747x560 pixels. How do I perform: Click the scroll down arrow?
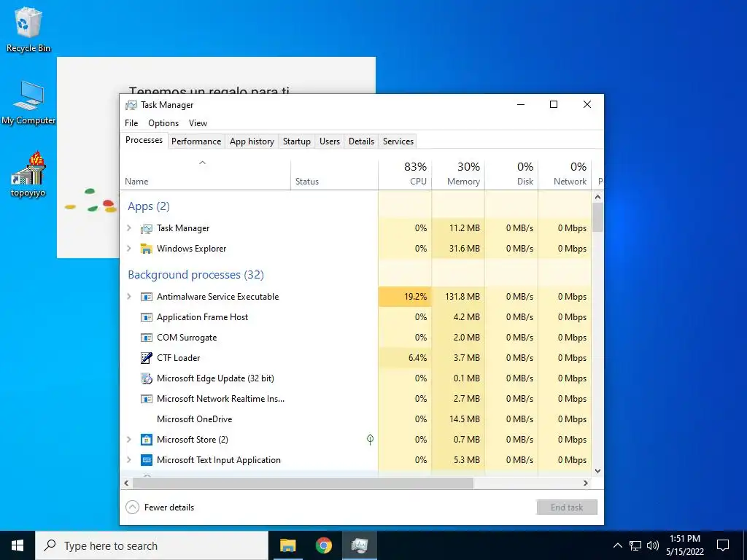coord(598,471)
